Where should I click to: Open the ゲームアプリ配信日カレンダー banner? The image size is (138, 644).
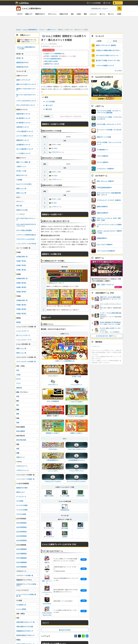(x=107, y=268)
